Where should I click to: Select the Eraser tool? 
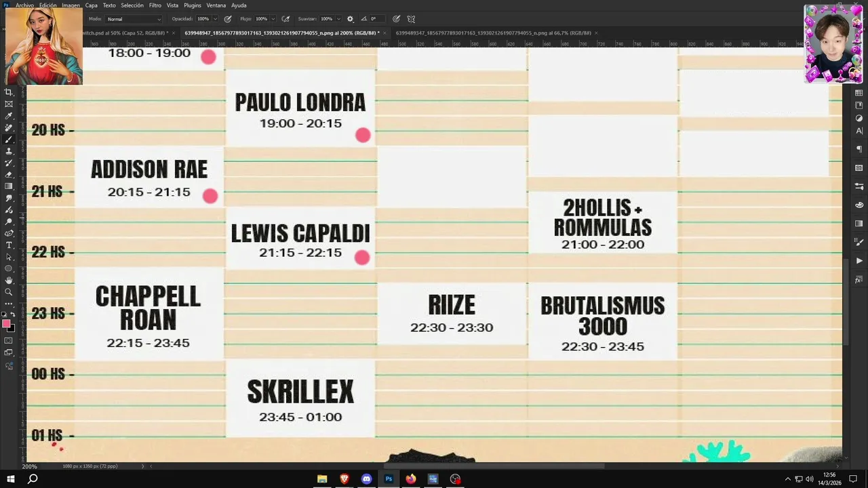click(x=9, y=174)
